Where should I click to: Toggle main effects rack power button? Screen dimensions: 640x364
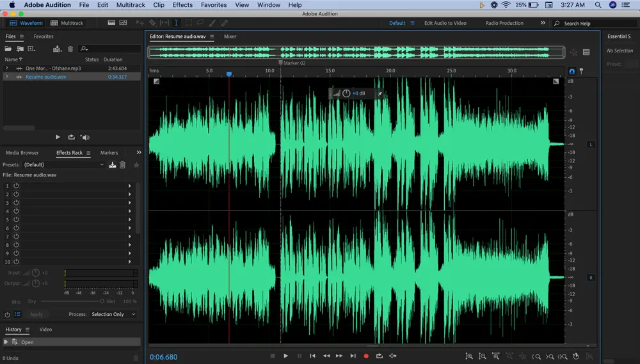pyautogui.click(x=7, y=315)
